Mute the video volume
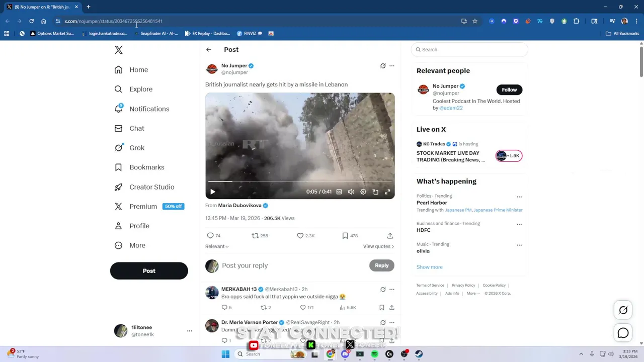 (351, 192)
